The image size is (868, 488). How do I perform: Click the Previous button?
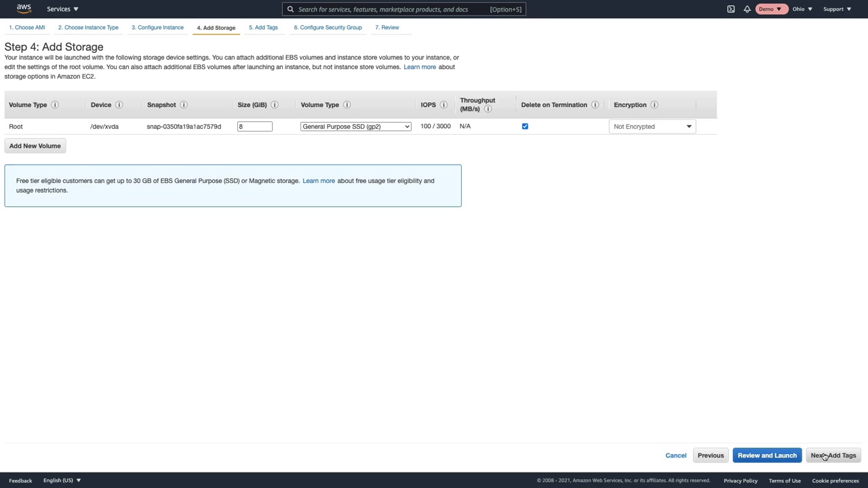tap(711, 455)
